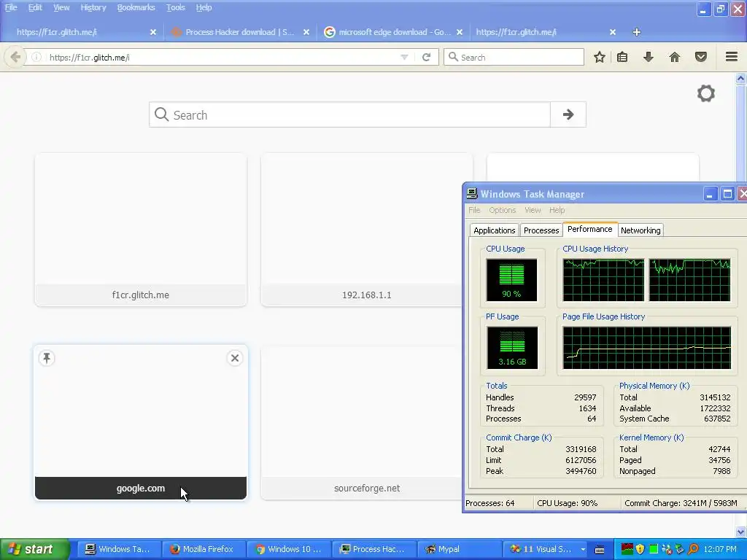The height and width of the screenshot is (560, 747).
Task: Switch to Windows 10 Chrome taskbar button
Action: coord(289,549)
